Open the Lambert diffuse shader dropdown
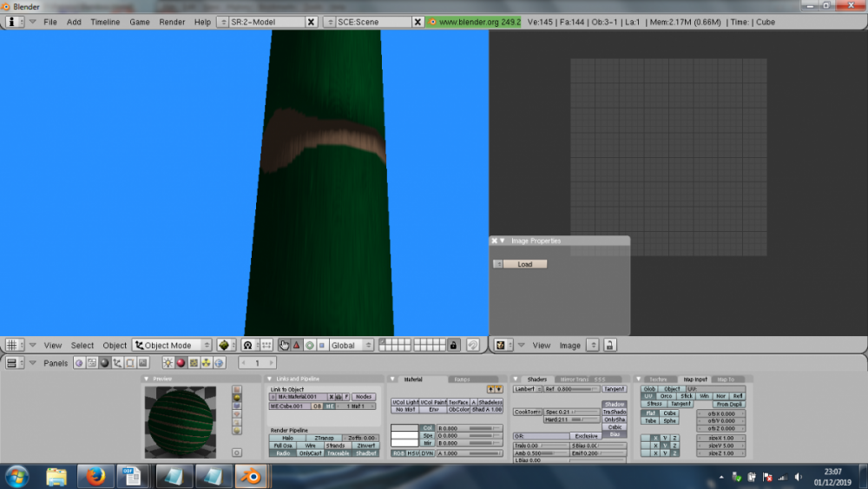This screenshot has height=489, width=868. tap(527, 389)
